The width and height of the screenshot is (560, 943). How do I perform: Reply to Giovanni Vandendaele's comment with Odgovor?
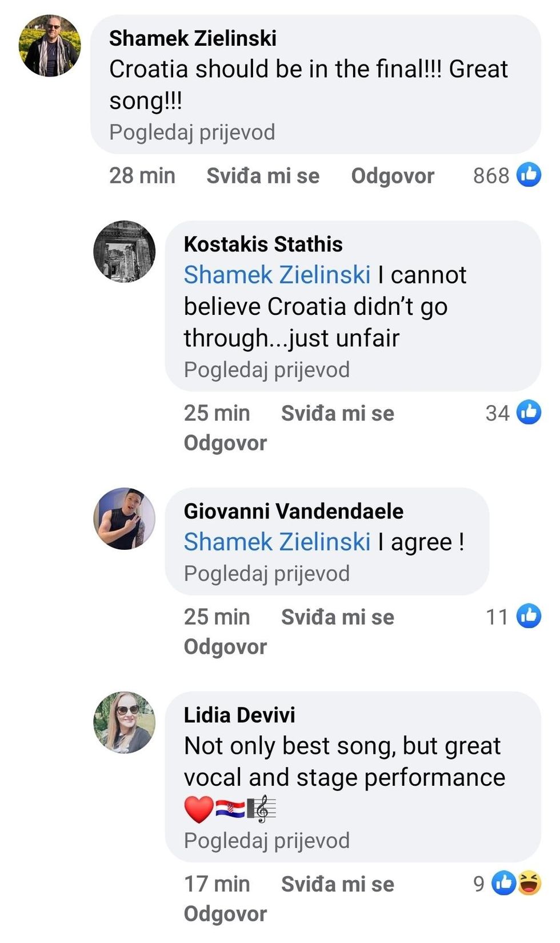tap(225, 647)
